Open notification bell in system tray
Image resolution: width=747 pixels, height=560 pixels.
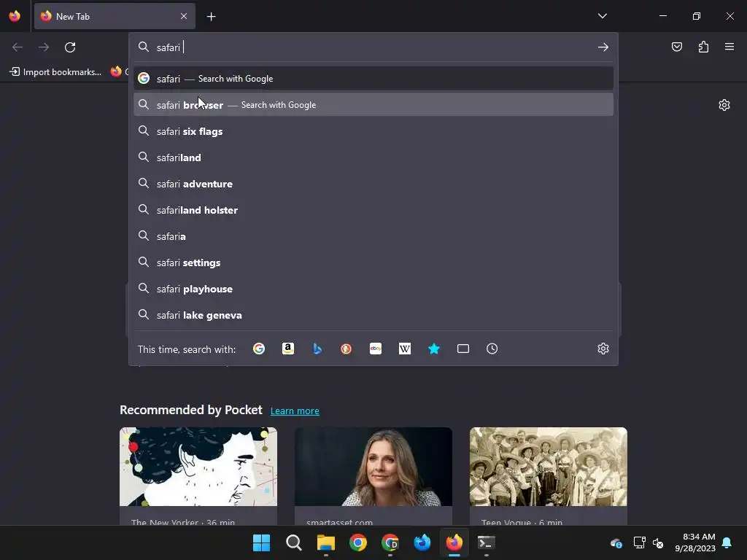(x=727, y=542)
